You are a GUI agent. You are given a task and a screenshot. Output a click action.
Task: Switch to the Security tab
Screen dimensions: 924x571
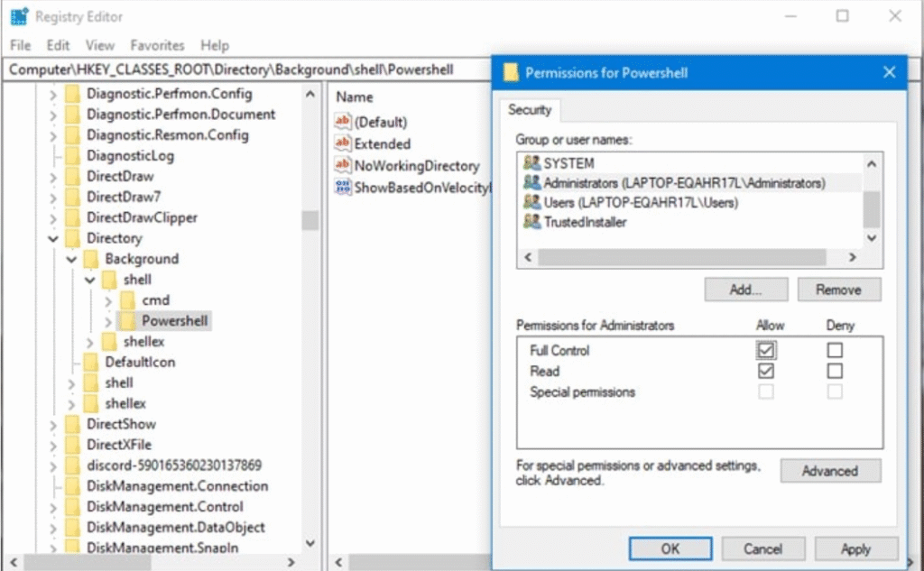point(531,110)
